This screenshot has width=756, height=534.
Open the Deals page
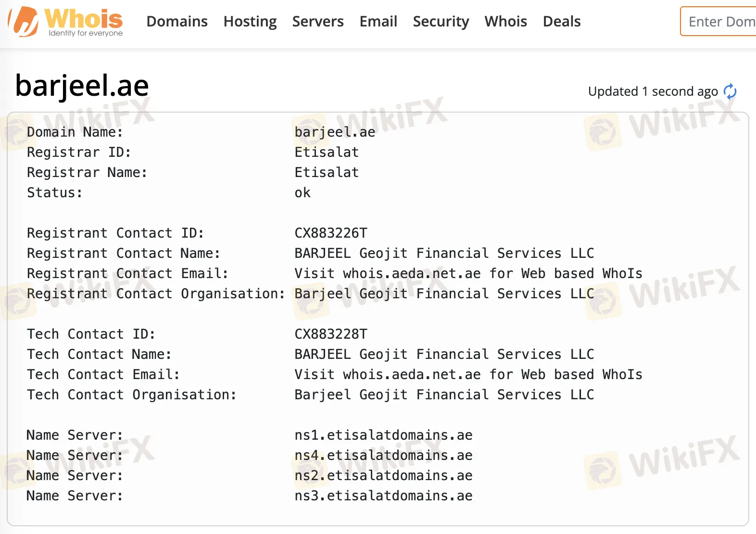(x=561, y=22)
